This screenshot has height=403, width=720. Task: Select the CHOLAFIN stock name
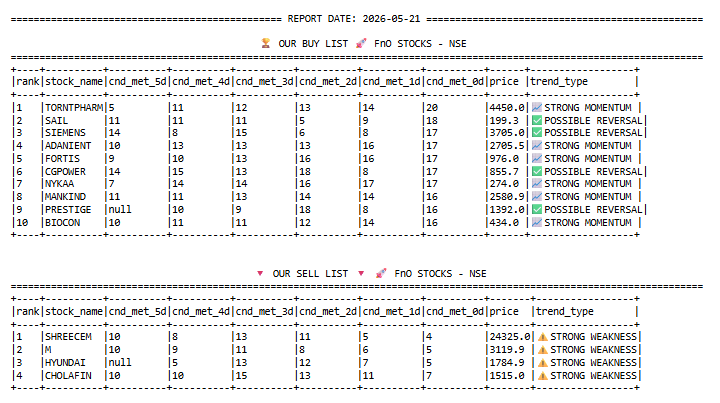tap(68, 375)
